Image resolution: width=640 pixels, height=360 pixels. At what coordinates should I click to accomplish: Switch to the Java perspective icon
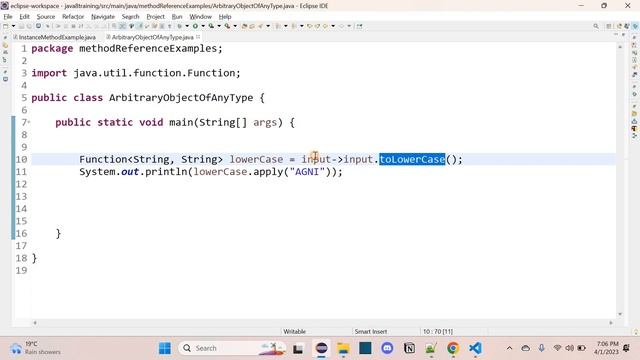(619, 26)
